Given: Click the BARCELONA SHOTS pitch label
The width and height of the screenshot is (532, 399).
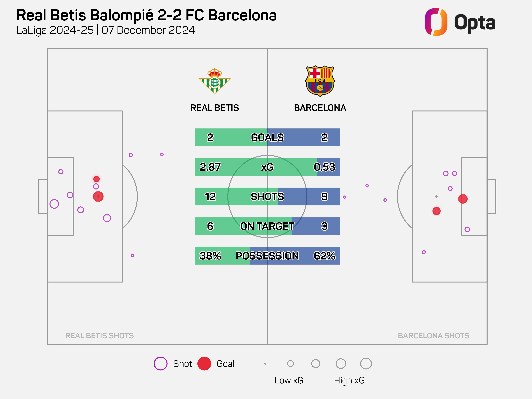Looking at the screenshot, I should (x=433, y=336).
